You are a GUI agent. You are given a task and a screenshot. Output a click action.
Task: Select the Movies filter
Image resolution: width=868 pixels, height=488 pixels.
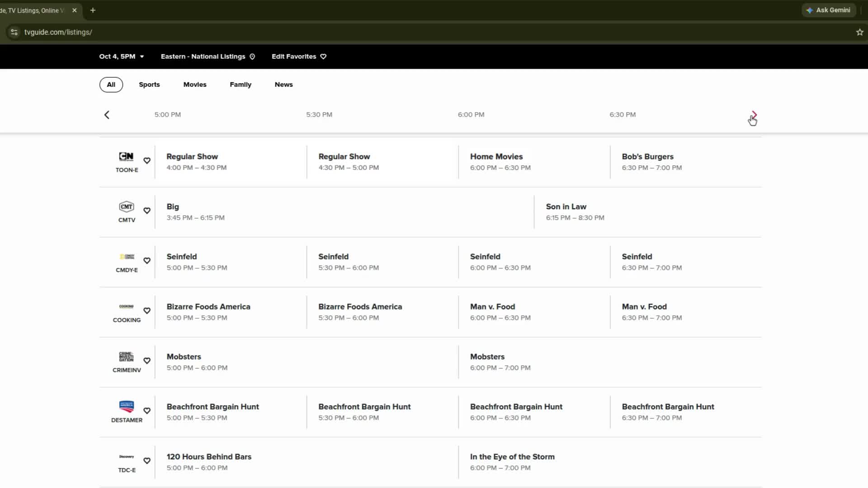point(195,84)
